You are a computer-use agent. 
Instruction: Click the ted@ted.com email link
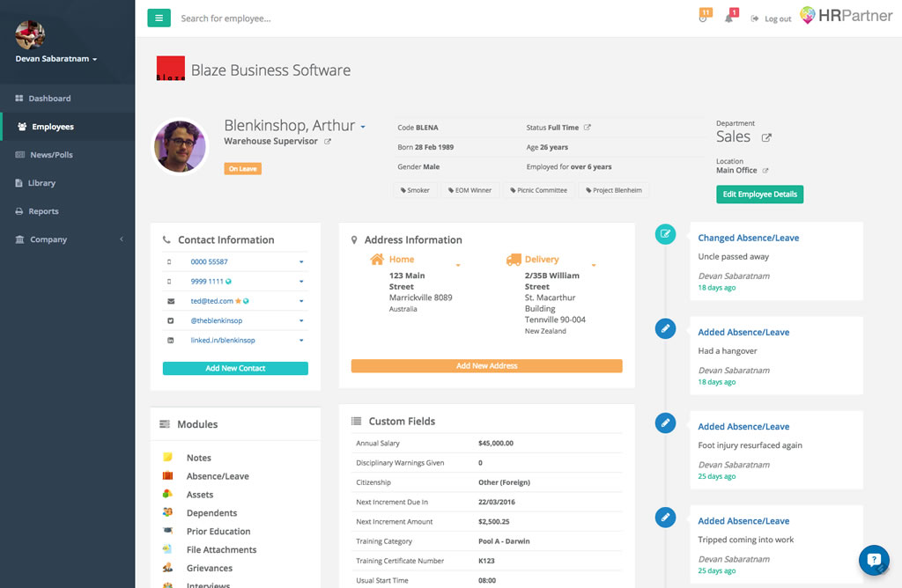tap(211, 301)
